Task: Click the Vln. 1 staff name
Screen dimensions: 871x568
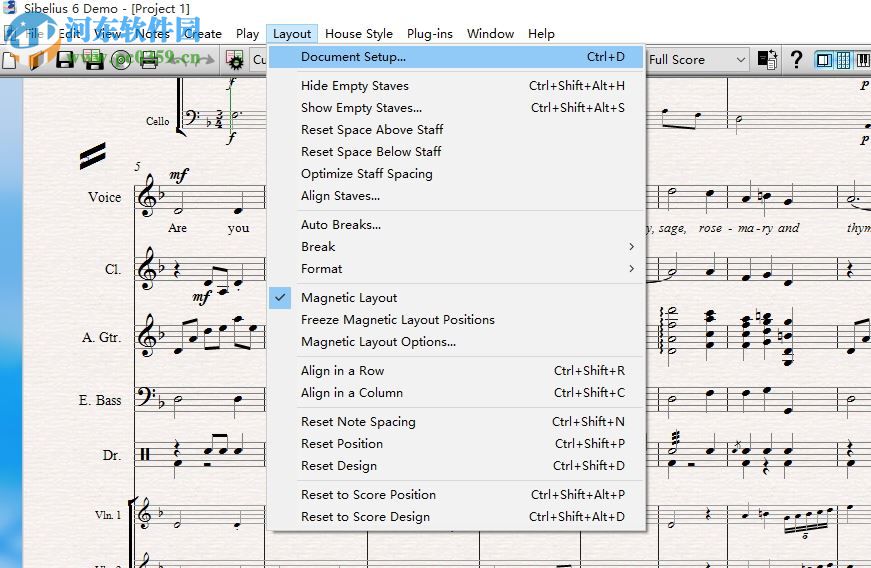Action: 108,515
